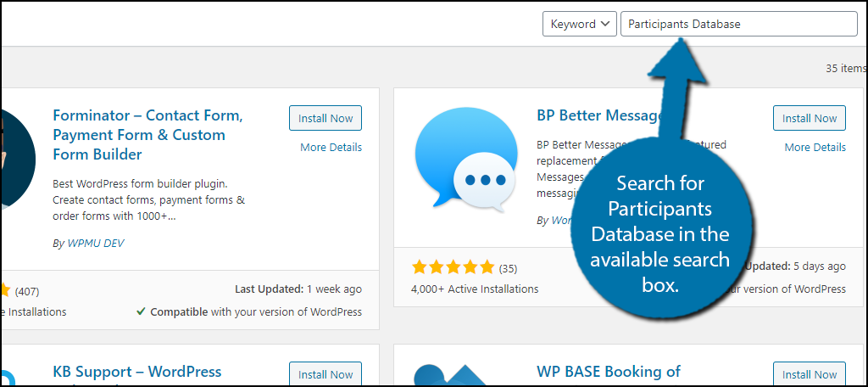Click Last Updated: 1 week ago text
868x387 pixels.
pyautogui.click(x=298, y=289)
